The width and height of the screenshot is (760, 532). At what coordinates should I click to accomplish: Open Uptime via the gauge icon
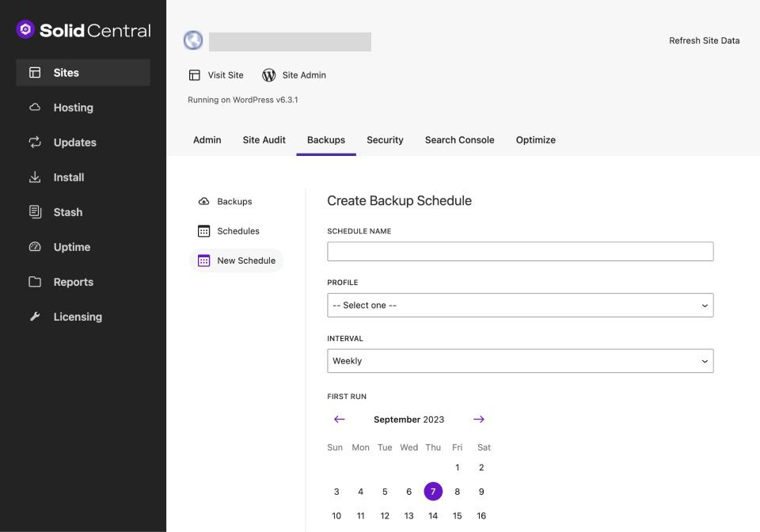tap(35, 247)
